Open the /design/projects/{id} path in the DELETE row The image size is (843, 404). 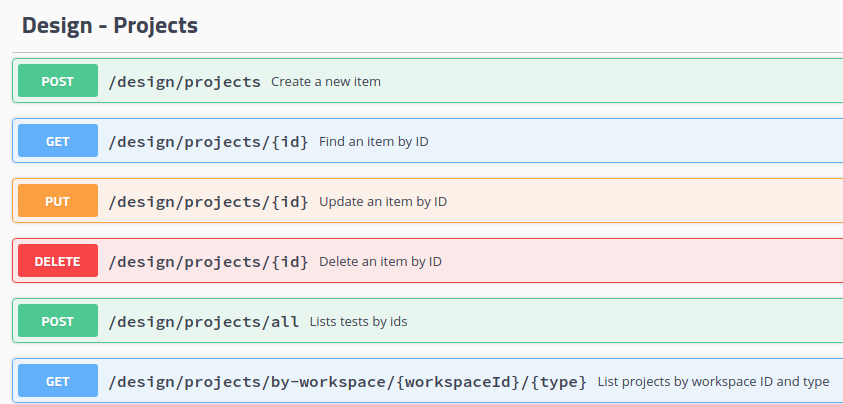coord(208,261)
